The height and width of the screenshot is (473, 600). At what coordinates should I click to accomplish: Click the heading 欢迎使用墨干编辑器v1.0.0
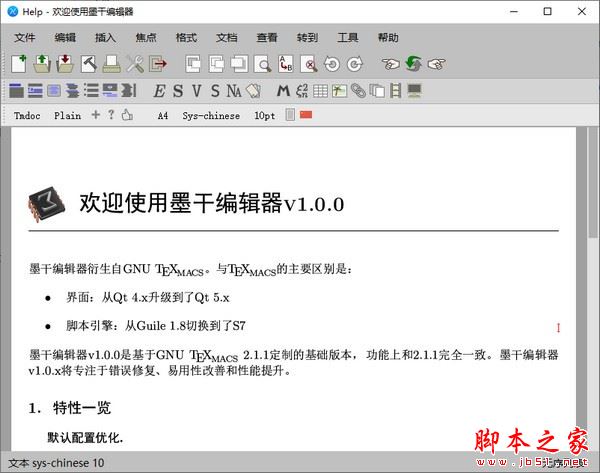[212, 203]
